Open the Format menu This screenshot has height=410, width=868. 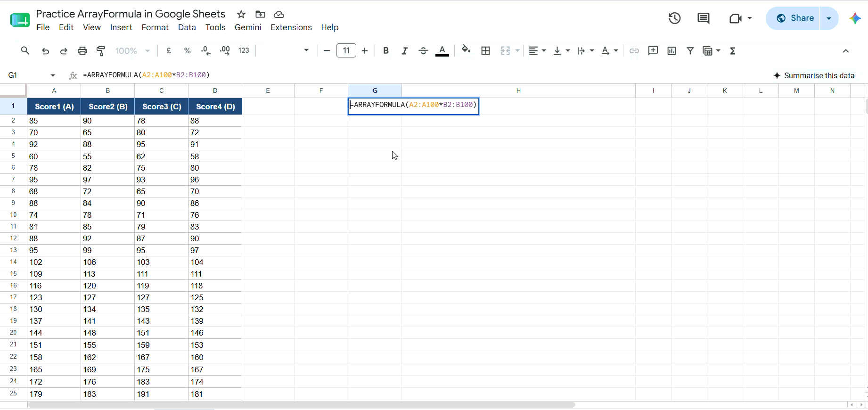pyautogui.click(x=155, y=27)
